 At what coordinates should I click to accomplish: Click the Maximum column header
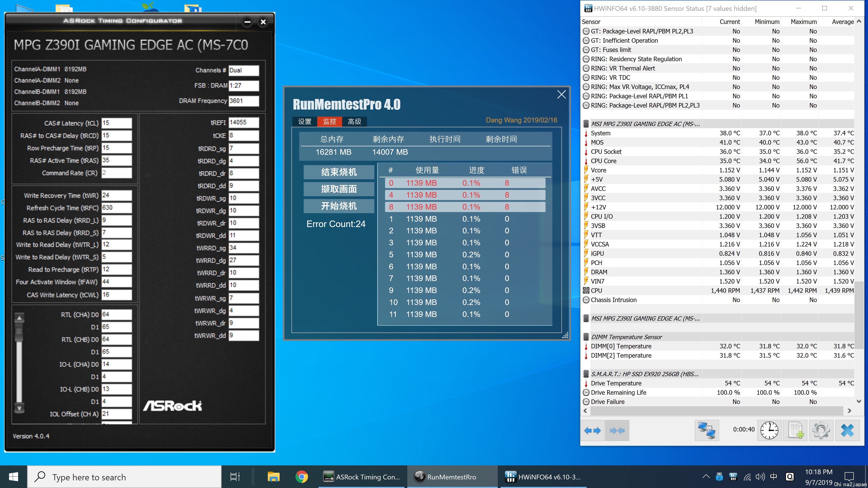tap(804, 21)
